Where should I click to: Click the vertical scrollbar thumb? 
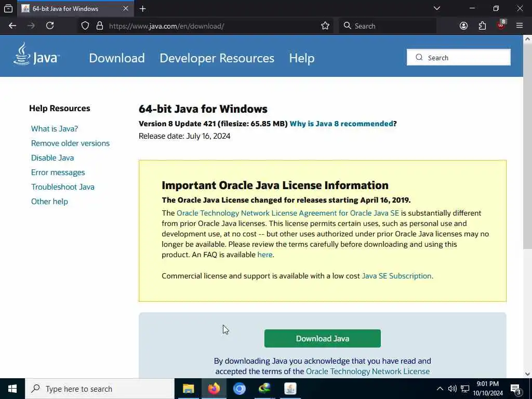tap(527, 146)
